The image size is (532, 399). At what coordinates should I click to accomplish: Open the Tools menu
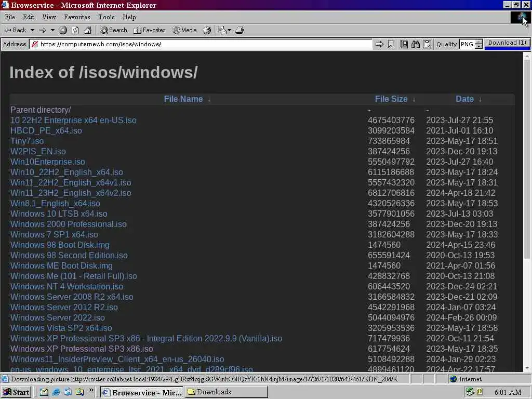click(x=107, y=17)
